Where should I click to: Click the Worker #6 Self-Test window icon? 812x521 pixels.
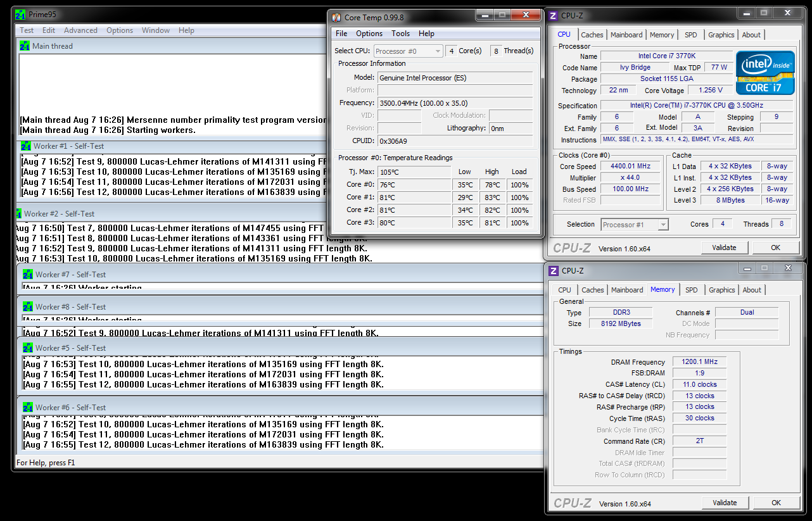click(x=28, y=407)
